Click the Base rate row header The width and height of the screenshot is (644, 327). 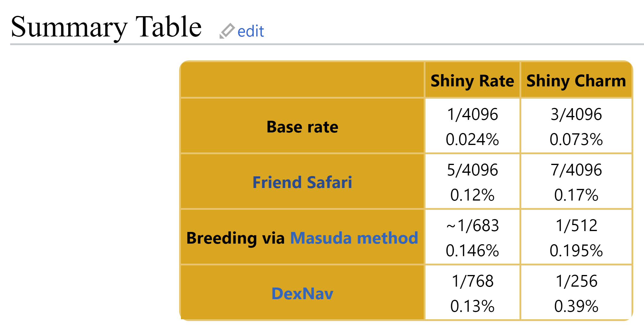(302, 127)
